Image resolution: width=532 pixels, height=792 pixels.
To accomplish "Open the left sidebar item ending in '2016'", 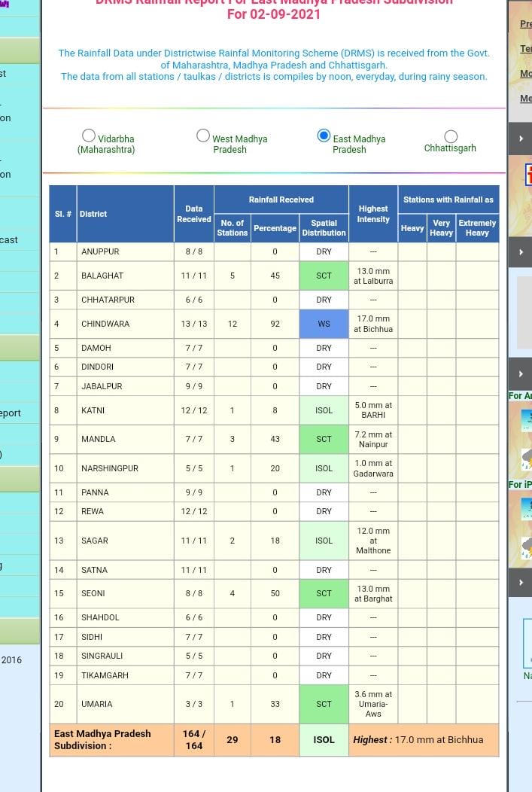I will pos(12,660).
